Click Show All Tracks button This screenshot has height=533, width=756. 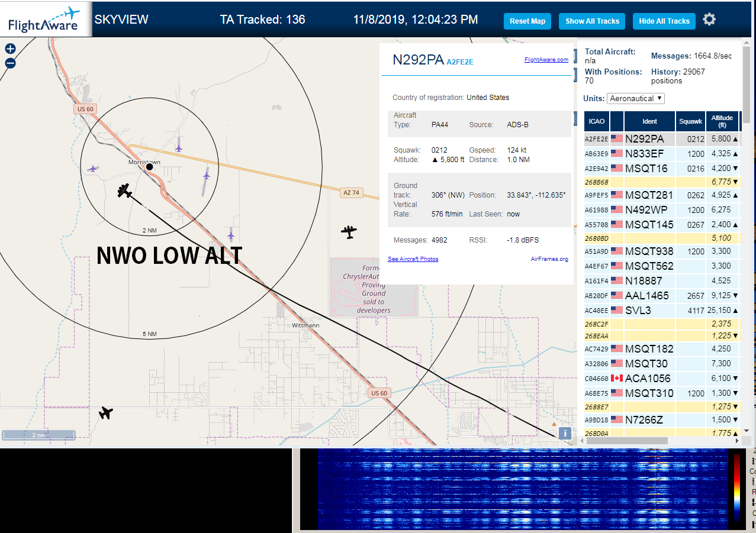(592, 21)
